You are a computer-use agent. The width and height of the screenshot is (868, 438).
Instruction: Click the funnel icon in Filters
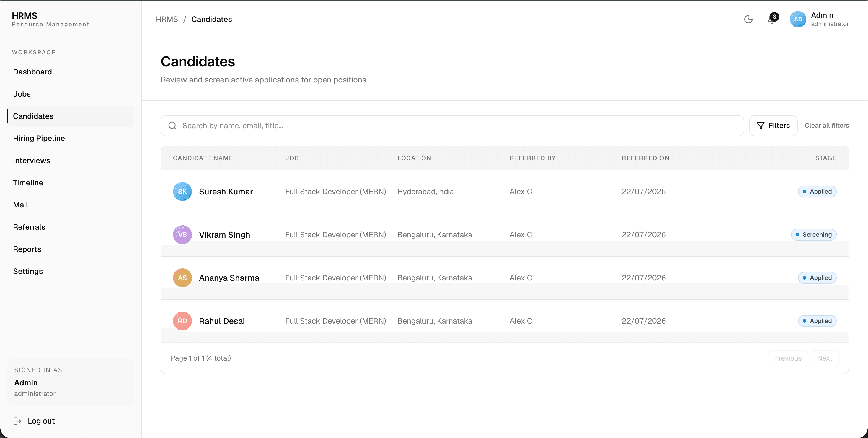click(761, 126)
